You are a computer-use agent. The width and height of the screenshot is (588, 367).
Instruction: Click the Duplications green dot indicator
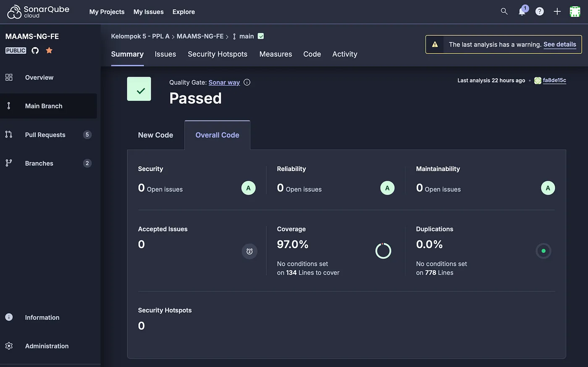pyautogui.click(x=543, y=251)
